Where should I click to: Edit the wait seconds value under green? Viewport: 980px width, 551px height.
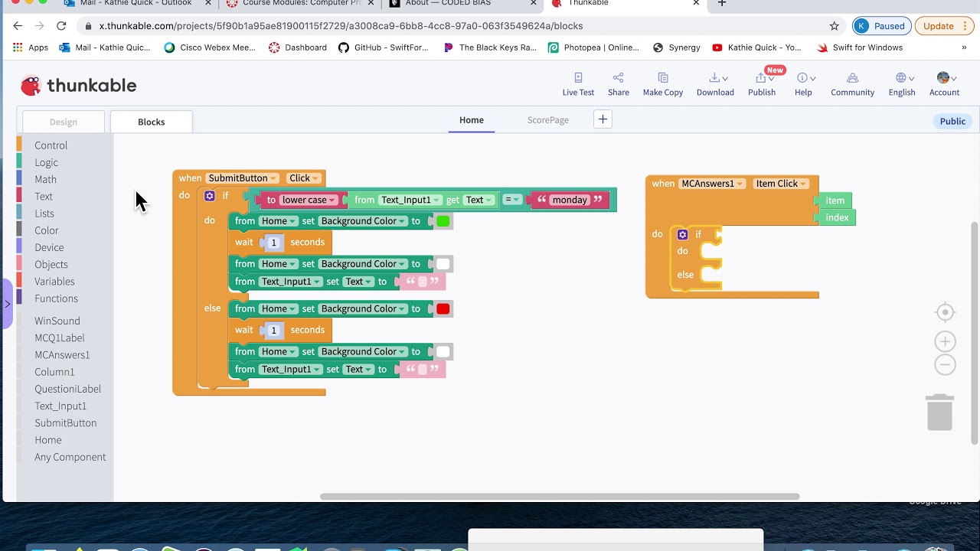pos(273,243)
